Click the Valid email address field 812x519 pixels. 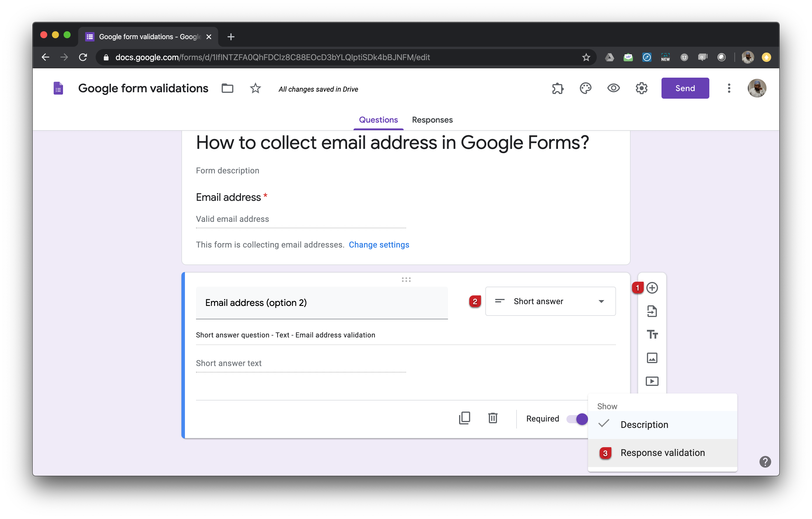(301, 219)
